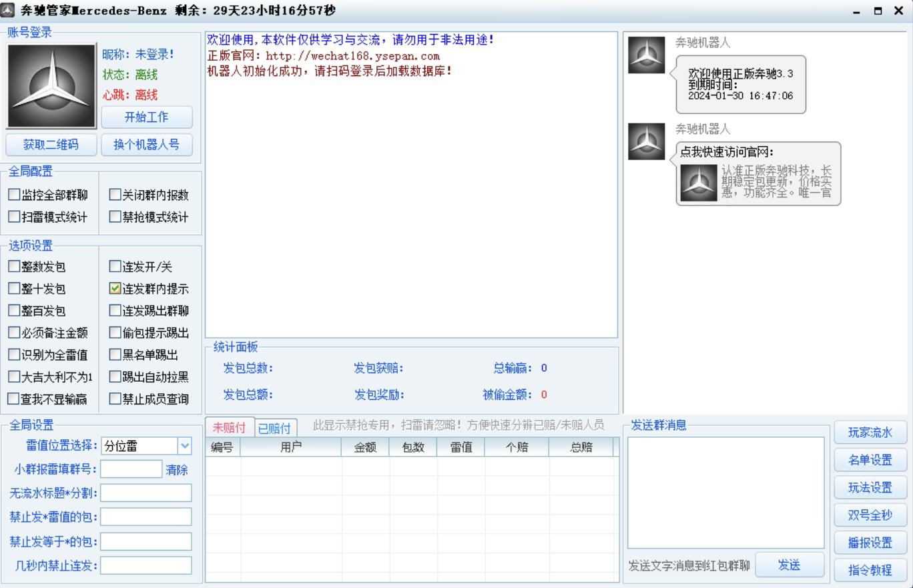Close the 奔驰管家 window
This screenshot has height=588, width=913.
coord(898,11)
